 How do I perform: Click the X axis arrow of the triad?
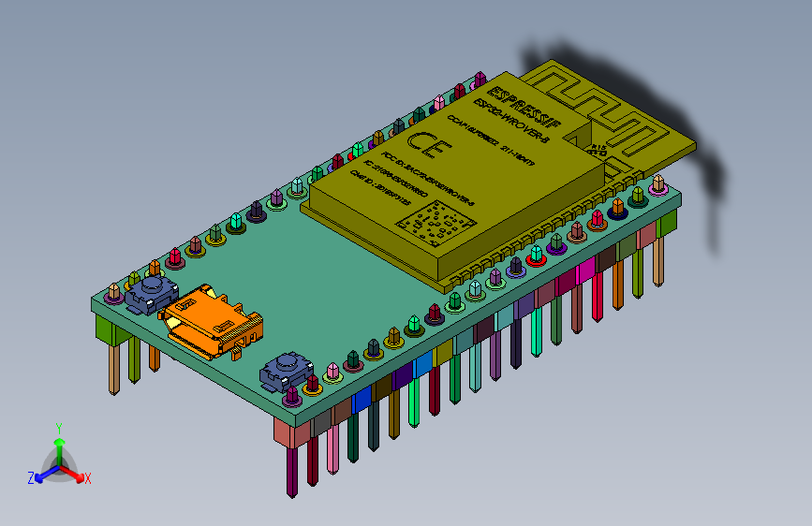(x=73, y=474)
